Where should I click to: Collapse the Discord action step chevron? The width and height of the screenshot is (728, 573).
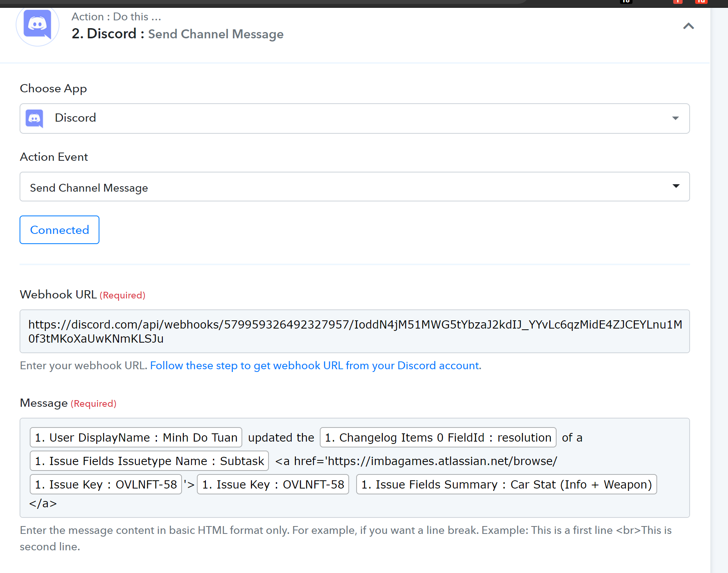click(688, 26)
